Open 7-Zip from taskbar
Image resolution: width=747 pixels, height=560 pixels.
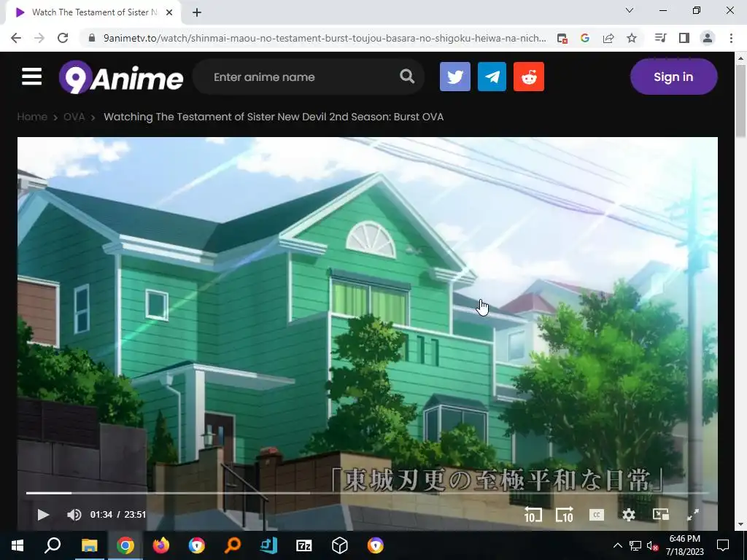(304, 545)
